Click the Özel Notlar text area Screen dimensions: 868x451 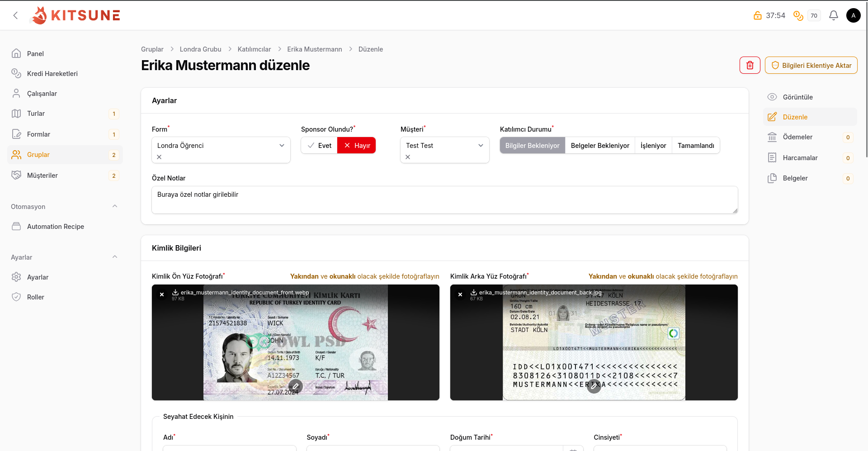click(x=445, y=200)
